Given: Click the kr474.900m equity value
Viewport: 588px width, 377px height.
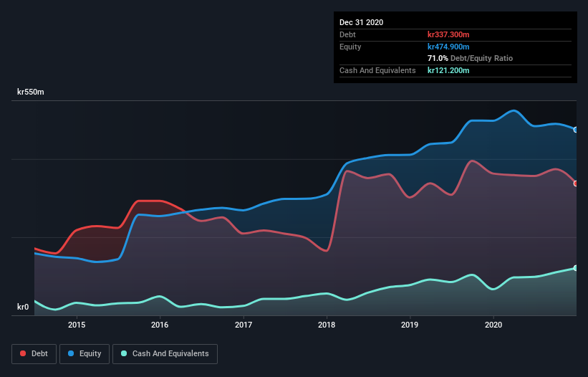Looking at the screenshot, I should 448,47.
